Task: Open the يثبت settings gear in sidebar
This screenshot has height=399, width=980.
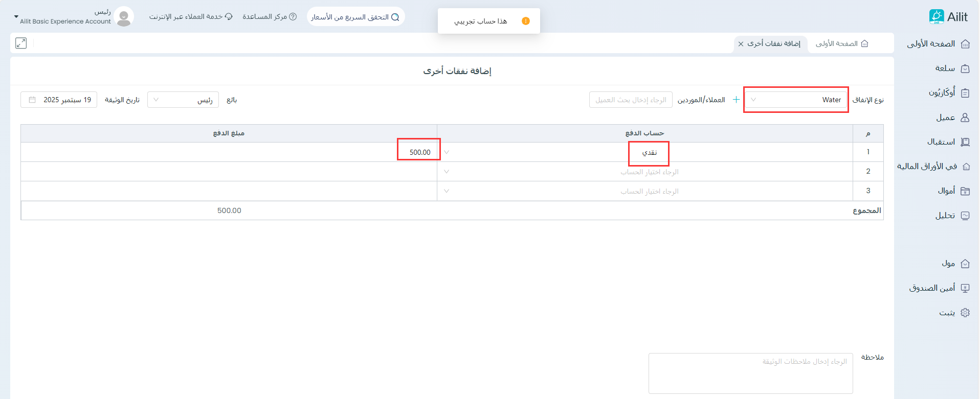Action: (x=965, y=313)
